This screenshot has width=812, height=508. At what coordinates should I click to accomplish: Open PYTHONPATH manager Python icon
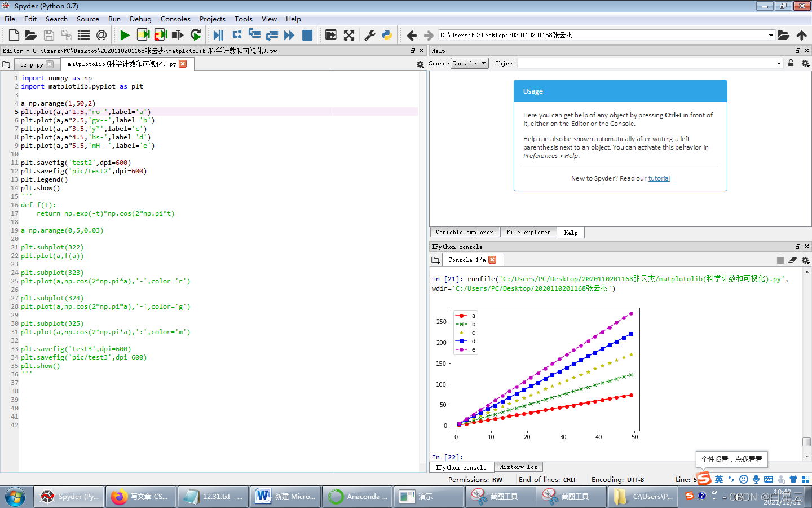[x=387, y=35]
